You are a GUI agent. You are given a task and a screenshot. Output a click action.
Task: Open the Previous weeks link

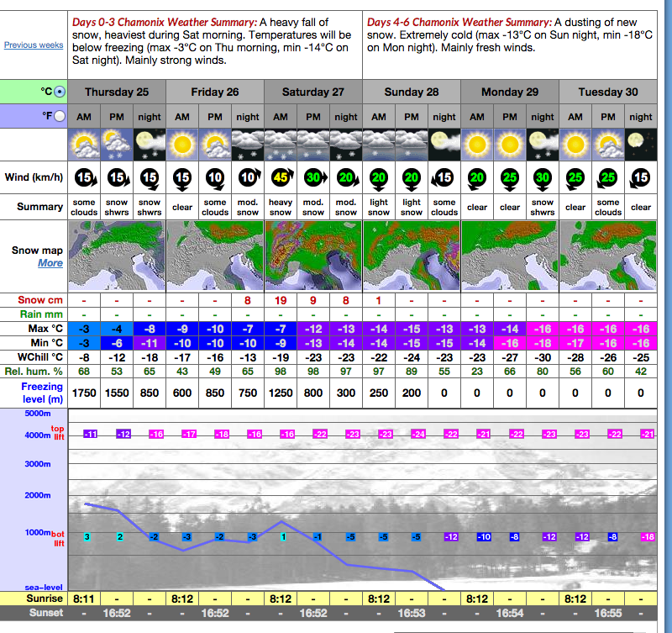[34, 45]
